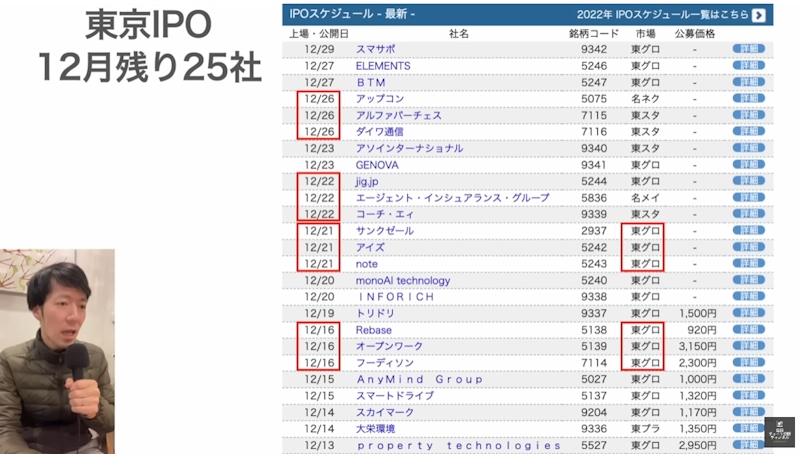Viewport: 800px width, 454px height.
Task: Open the property technologies link
Action: (459, 445)
